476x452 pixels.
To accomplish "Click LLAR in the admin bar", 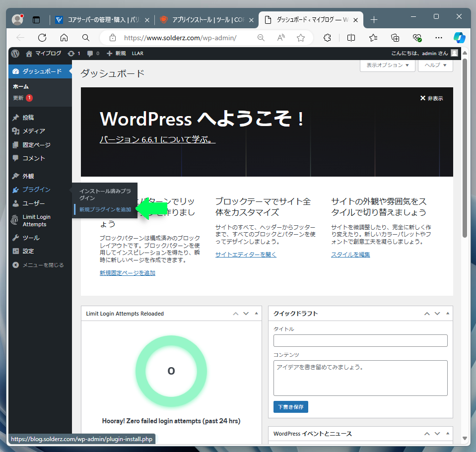I will (x=137, y=54).
